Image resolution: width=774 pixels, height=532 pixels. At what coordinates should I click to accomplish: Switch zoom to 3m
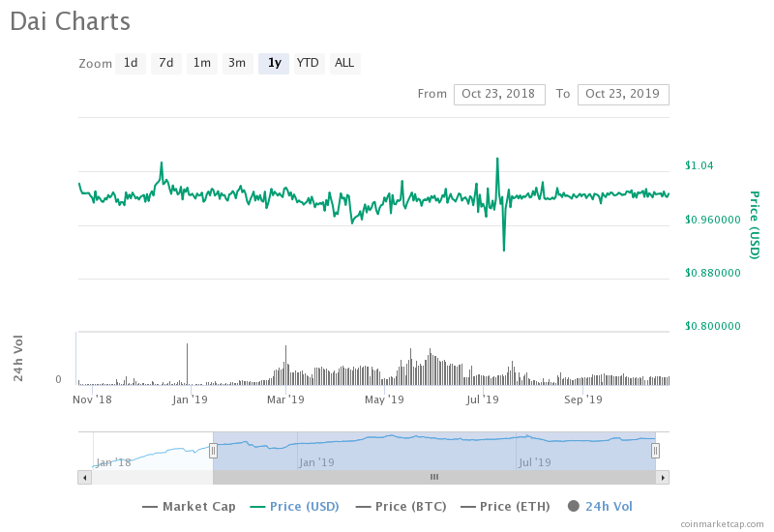(x=237, y=63)
